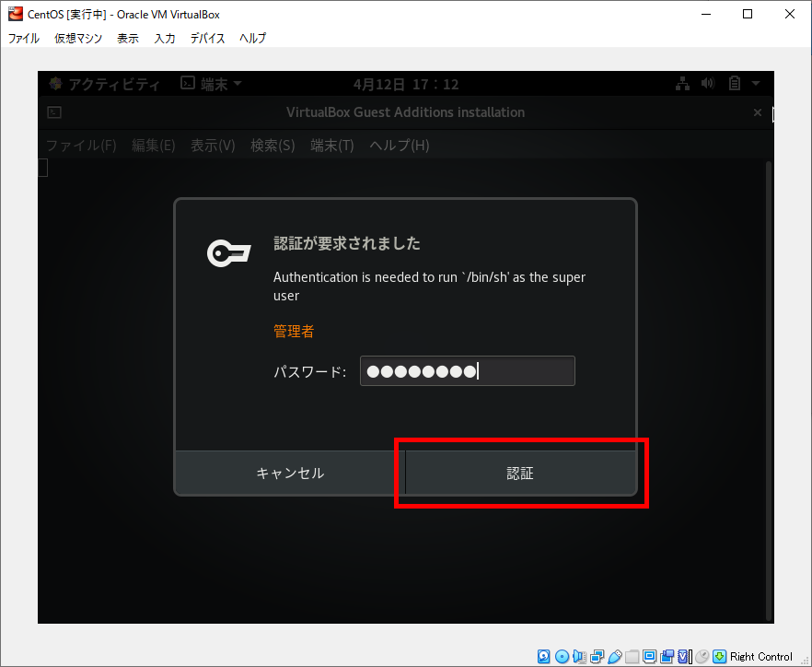Focus the パスワード password input field
The image size is (812, 667).
click(x=467, y=371)
